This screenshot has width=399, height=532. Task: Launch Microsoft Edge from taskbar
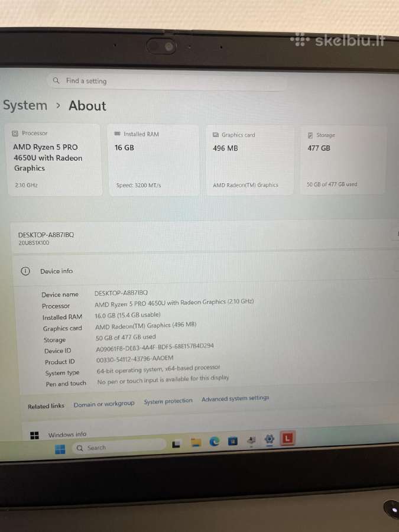(x=215, y=442)
